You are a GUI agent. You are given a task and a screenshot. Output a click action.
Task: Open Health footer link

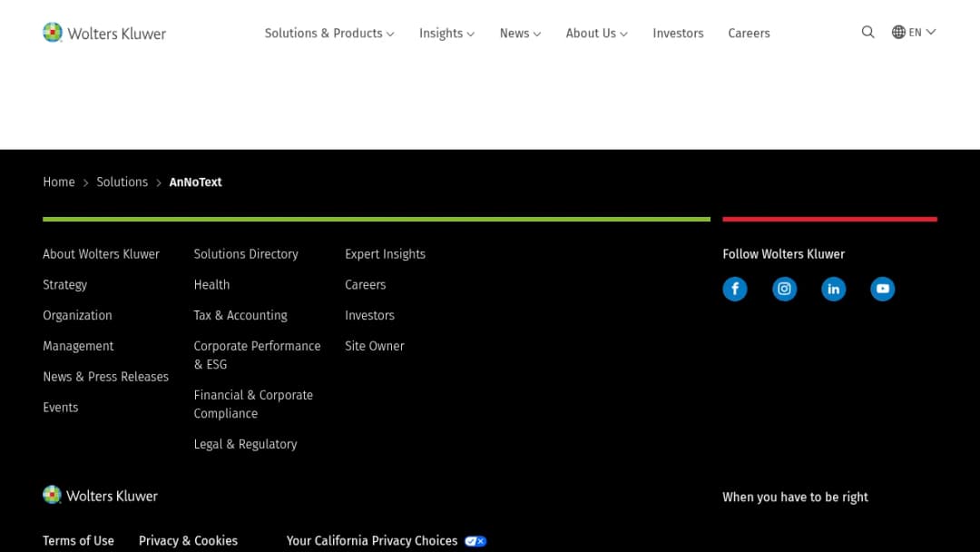click(211, 285)
